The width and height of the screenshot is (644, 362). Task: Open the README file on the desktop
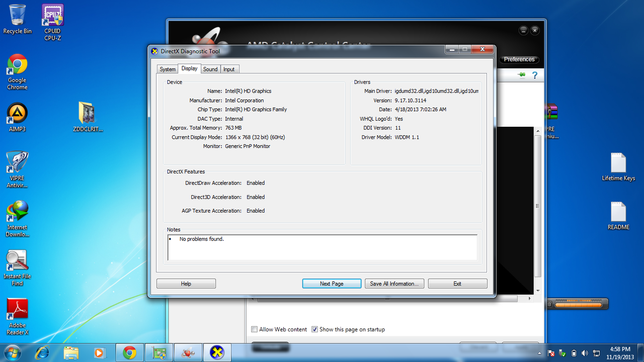[x=618, y=216]
